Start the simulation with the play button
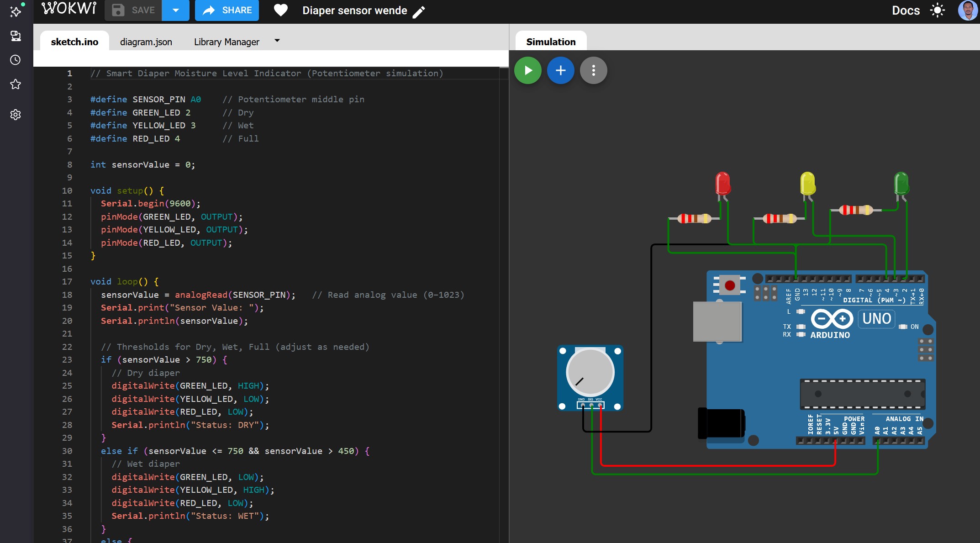The height and width of the screenshot is (543, 980). (527, 70)
